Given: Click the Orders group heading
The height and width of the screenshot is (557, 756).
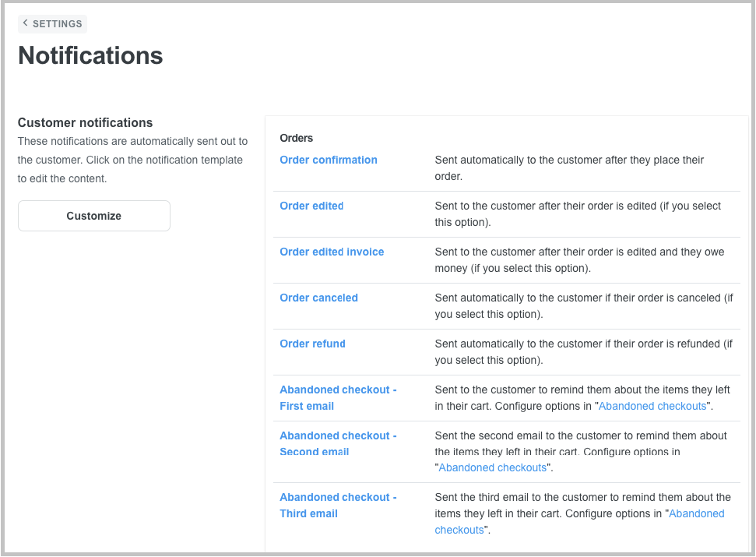Looking at the screenshot, I should 296,139.
